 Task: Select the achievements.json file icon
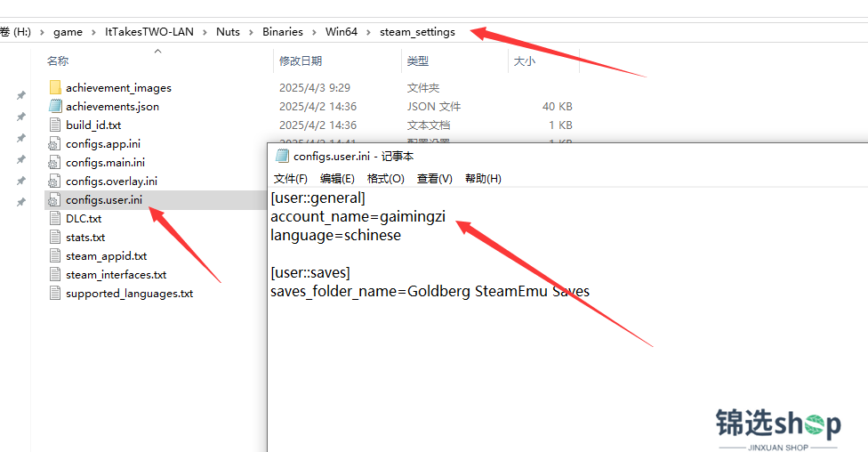tap(55, 106)
